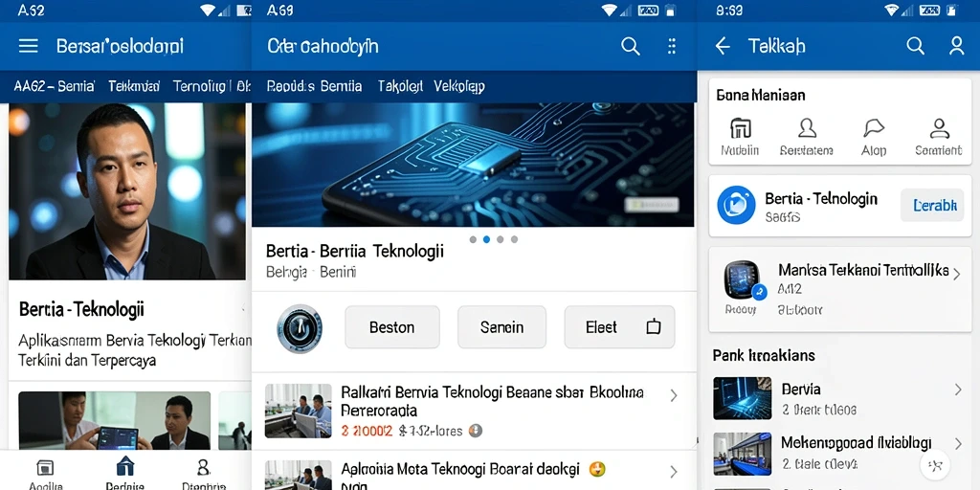
Task: Tap the Lerabk button
Action: click(932, 205)
